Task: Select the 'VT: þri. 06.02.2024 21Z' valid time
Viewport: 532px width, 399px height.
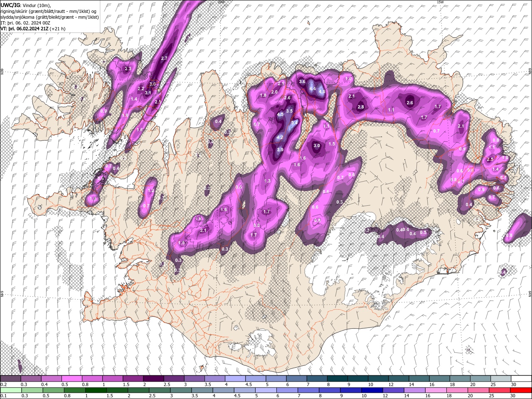Action: 25,29
